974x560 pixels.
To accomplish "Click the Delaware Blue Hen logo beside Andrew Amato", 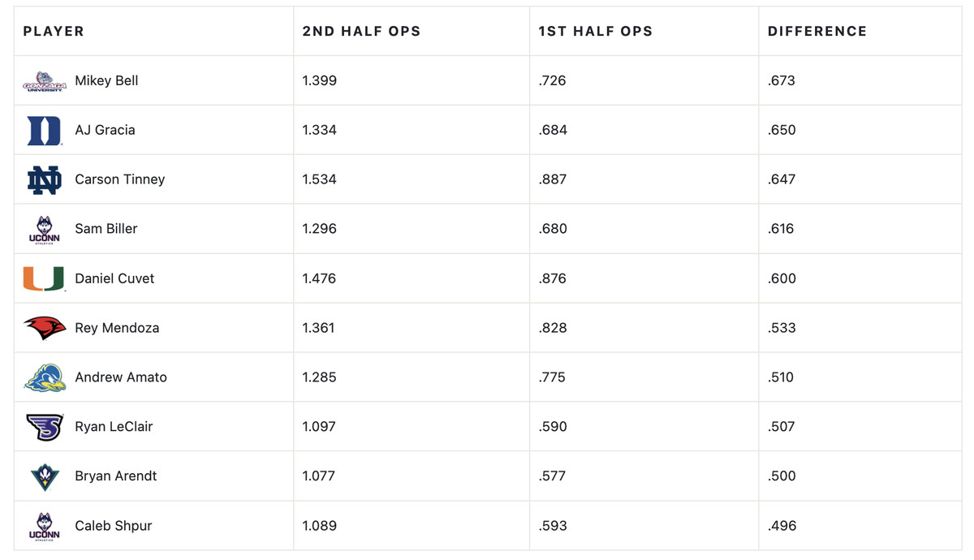I will tap(45, 377).
